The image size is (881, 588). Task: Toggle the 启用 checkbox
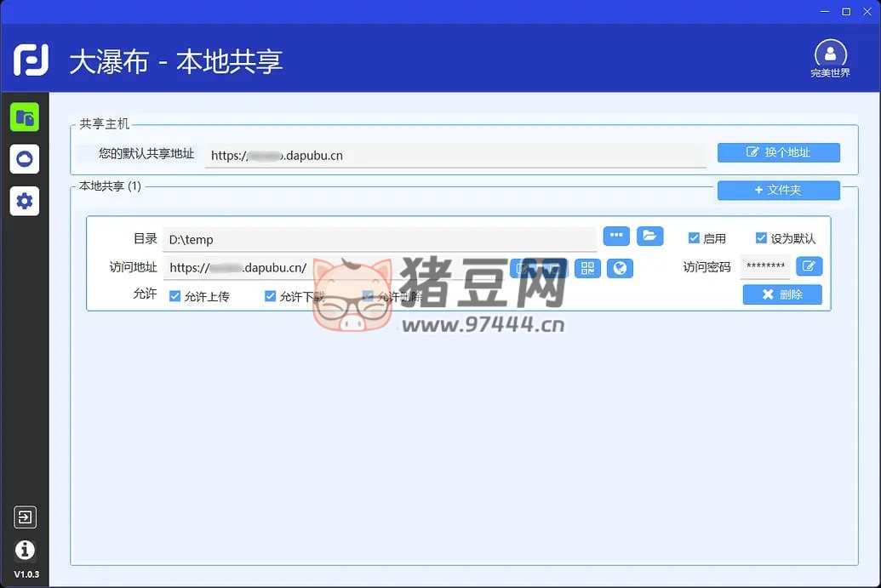coord(694,238)
